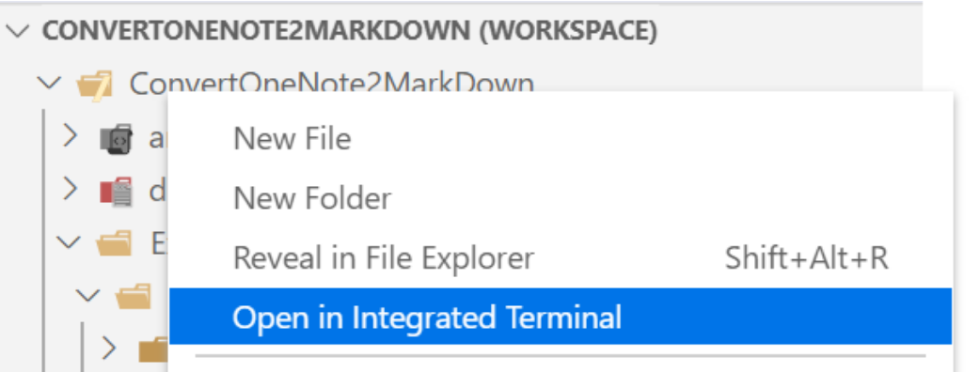Expand the red folder starting with 'd'
This screenshot has height=372, width=980.
click(x=70, y=190)
